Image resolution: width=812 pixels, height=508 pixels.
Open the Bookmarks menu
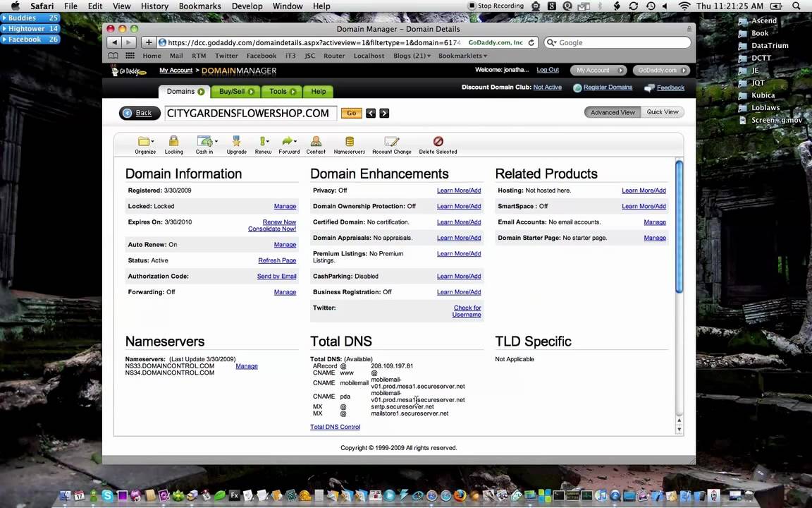(199, 6)
